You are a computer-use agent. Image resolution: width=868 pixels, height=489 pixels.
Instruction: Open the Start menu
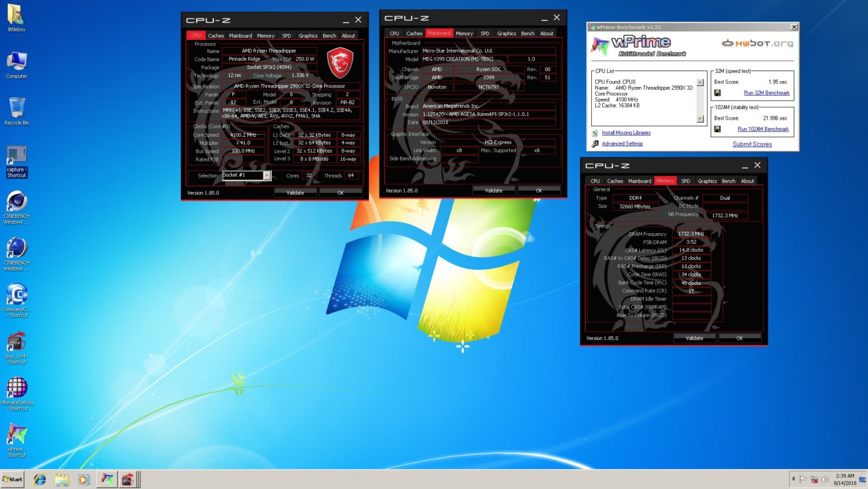coord(13,480)
